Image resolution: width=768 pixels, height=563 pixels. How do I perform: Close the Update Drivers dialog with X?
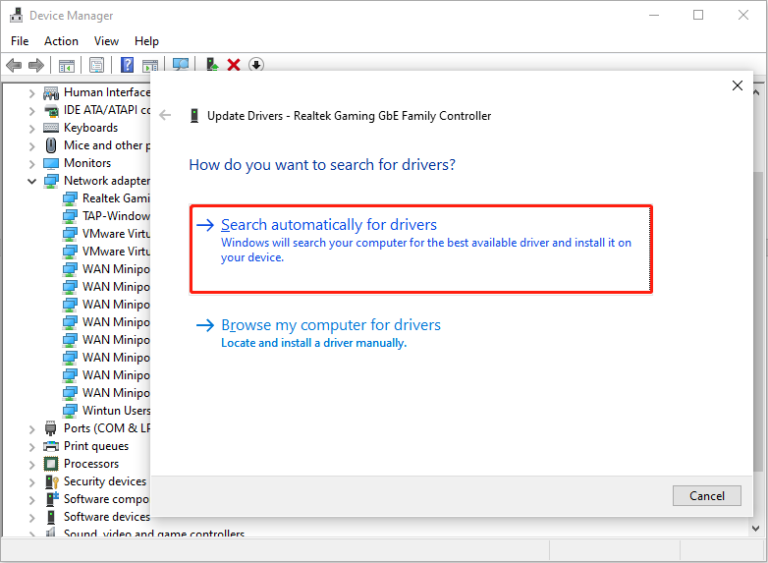point(737,86)
